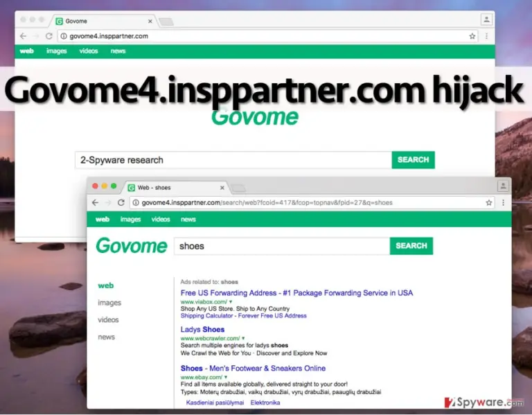Expand the dropdown arrow beside www.ebay.com
Screen dimensions: 532x415
(x=226, y=377)
